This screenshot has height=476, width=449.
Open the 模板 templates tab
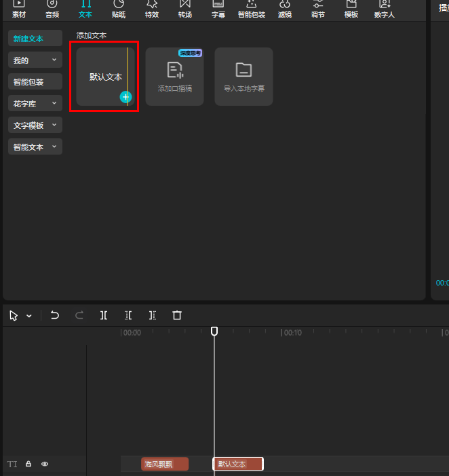coord(351,9)
